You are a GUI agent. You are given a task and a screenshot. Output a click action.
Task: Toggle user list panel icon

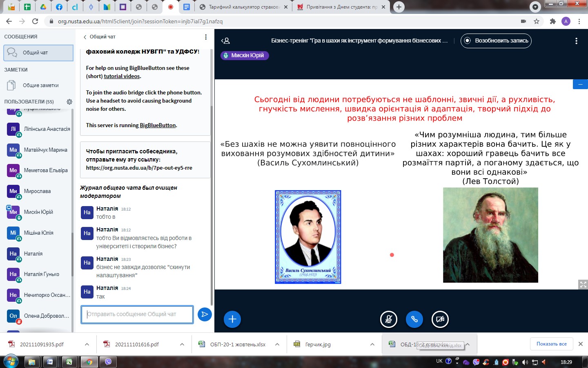coord(225,40)
